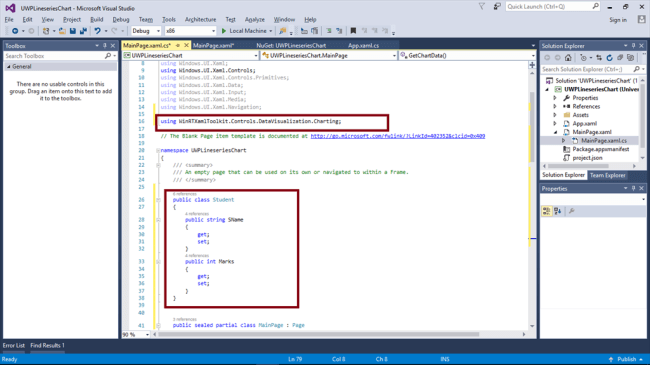Select project.json in Solution Explorer
Screen dimensions: 650x365
pyautogui.click(x=587, y=158)
